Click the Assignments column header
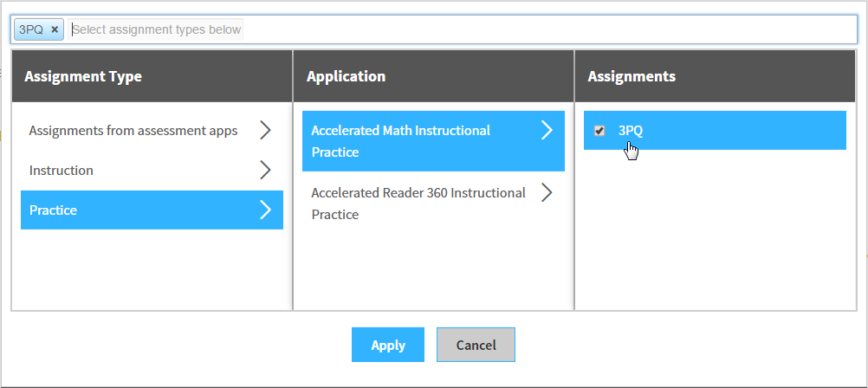 (x=716, y=76)
